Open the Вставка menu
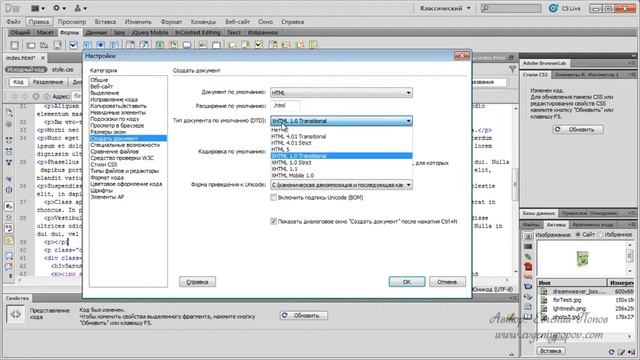Viewport: 640px width, 360px height. [x=105, y=22]
